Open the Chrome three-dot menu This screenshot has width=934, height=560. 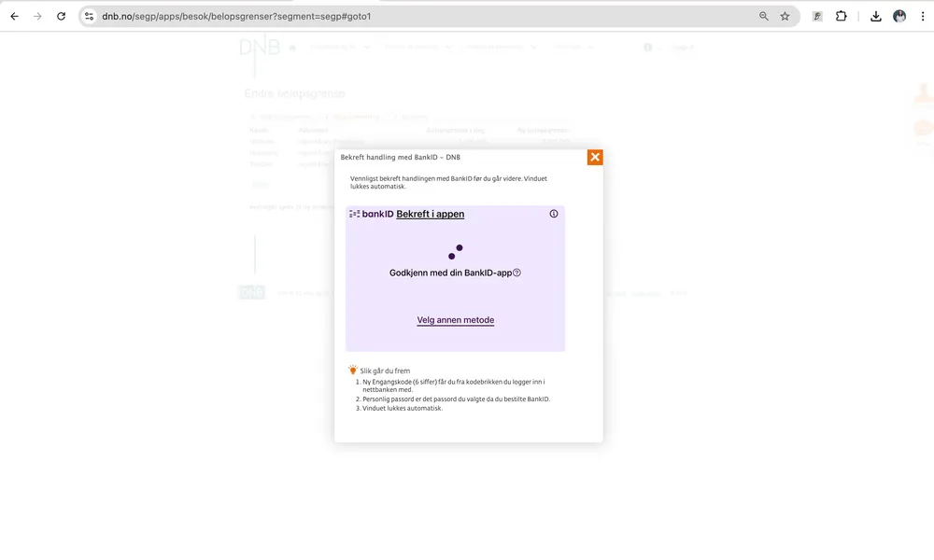(921, 16)
